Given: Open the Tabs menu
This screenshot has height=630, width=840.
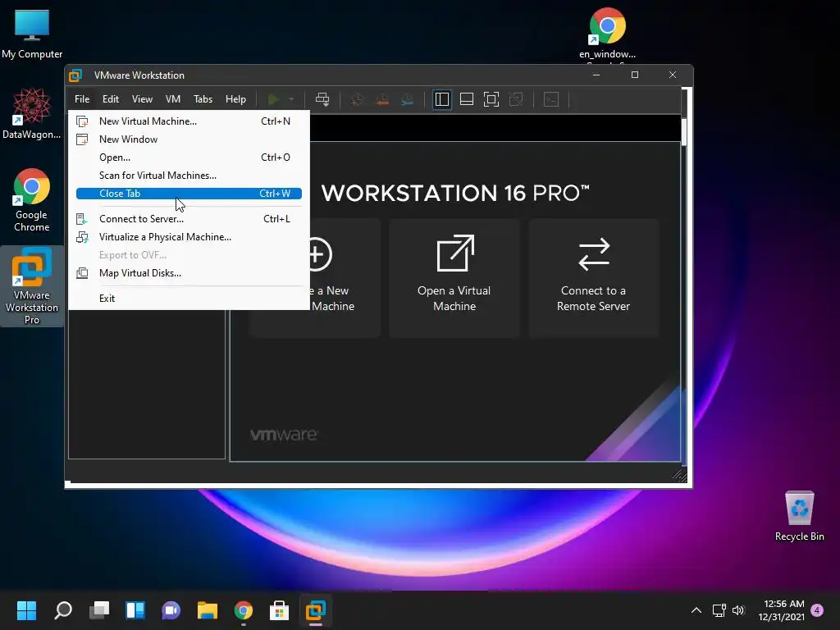Looking at the screenshot, I should [x=203, y=99].
